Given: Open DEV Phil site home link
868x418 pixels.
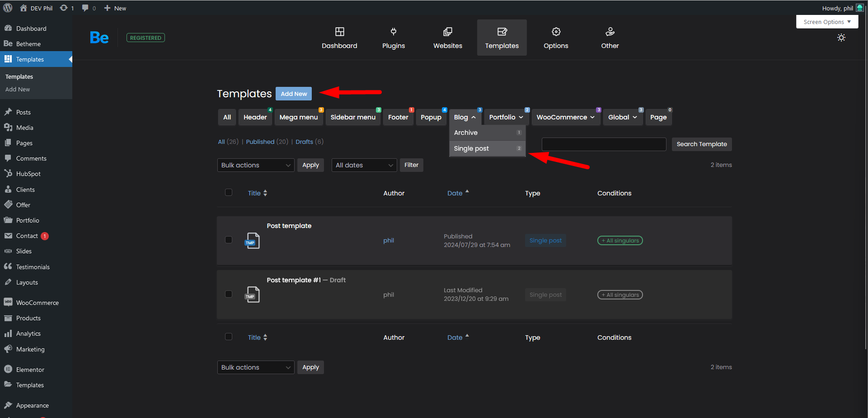Looking at the screenshot, I should click(36, 8).
